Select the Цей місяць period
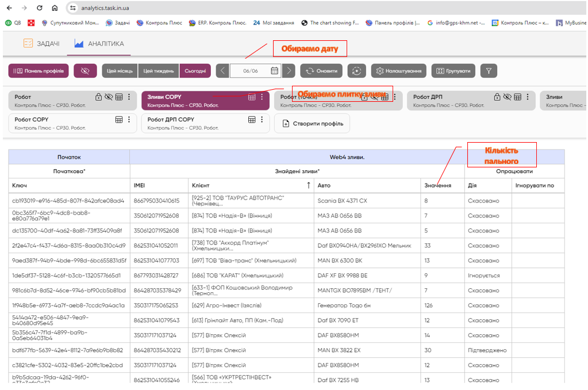This screenshot has height=390, width=588. pyautogui.click(x=120, y=71)
